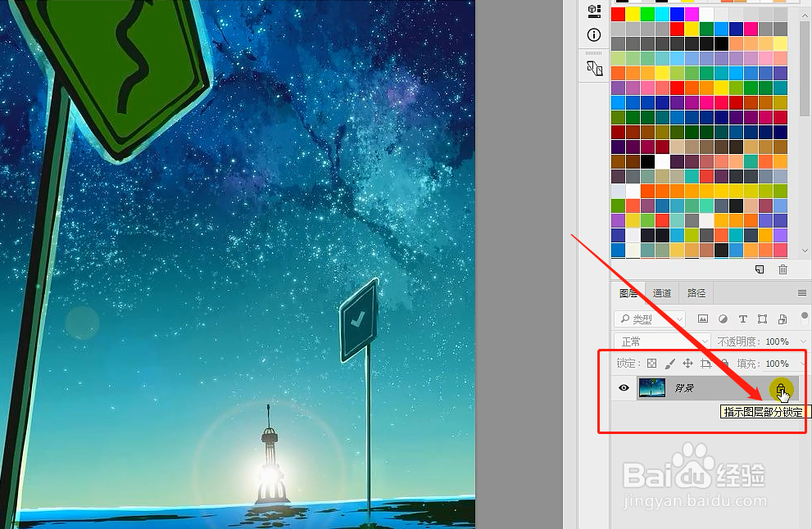This screenshot has width=812, height=529.
Task: Filter for smart objects icon
Action: tap(783, 319)
